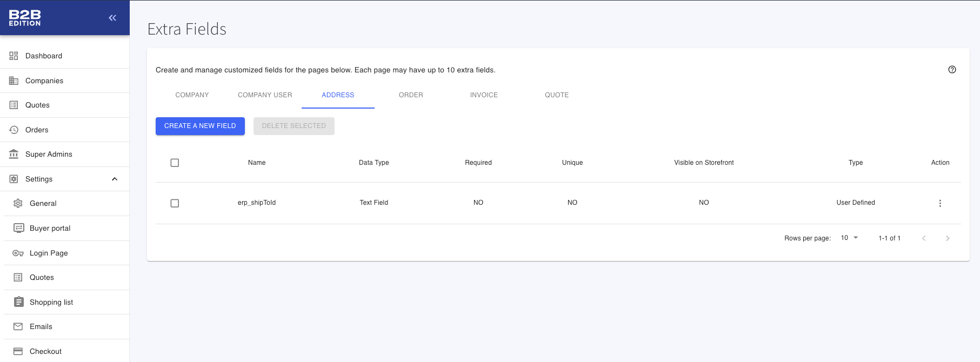Open Orders history icon in sidebar
980x362 pixels.
point(14,130)
